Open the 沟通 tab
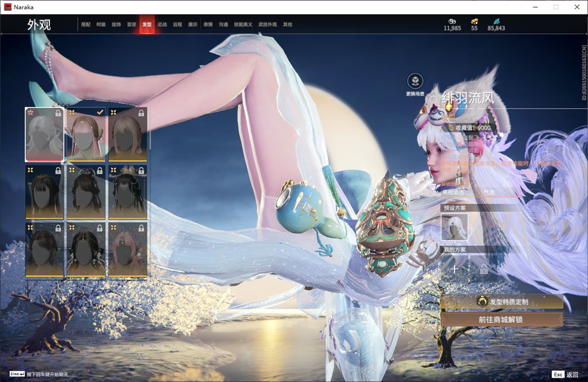The width and height of the screenshot is (588, 382). (x=224, y=24)
